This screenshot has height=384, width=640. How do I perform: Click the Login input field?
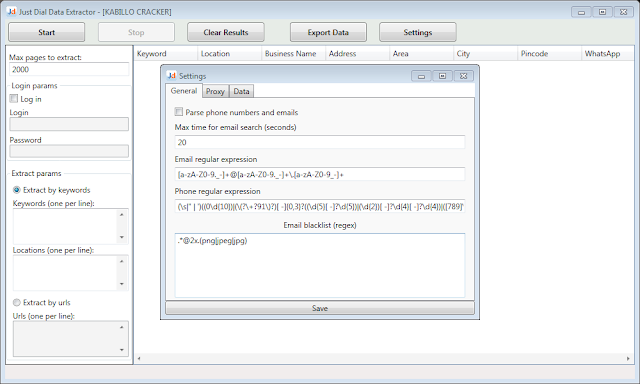click(69, 124)
